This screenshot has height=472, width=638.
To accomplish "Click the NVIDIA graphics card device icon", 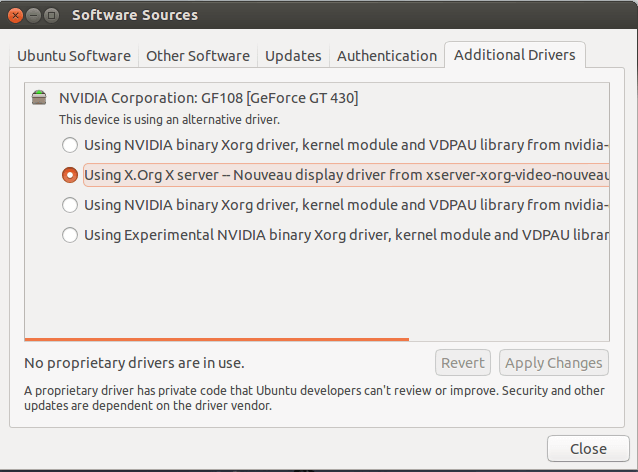I will (x=39, y=98).
